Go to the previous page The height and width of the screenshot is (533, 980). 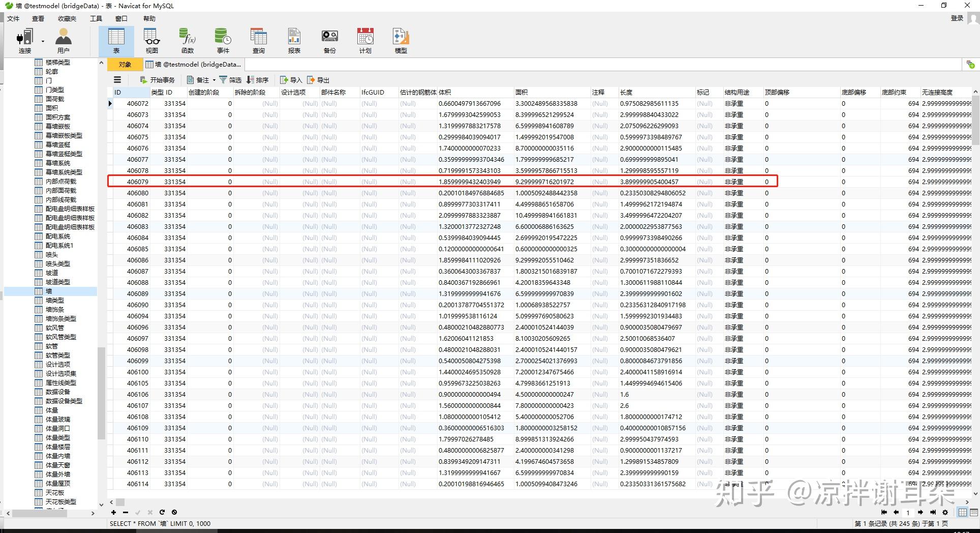(896, 513)
